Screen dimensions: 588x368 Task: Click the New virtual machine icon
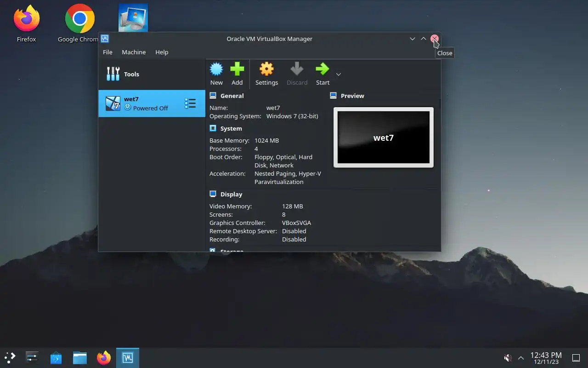(216, 69)
